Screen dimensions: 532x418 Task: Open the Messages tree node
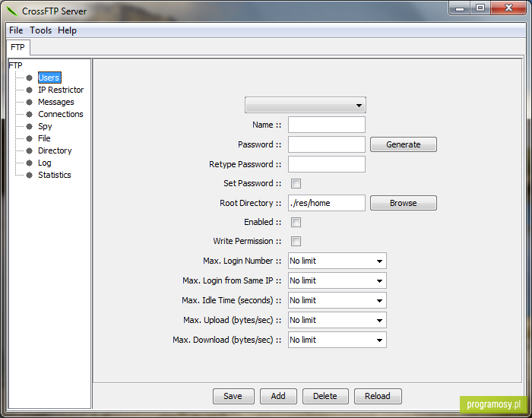pyautogui.click(x=56, y=102)
